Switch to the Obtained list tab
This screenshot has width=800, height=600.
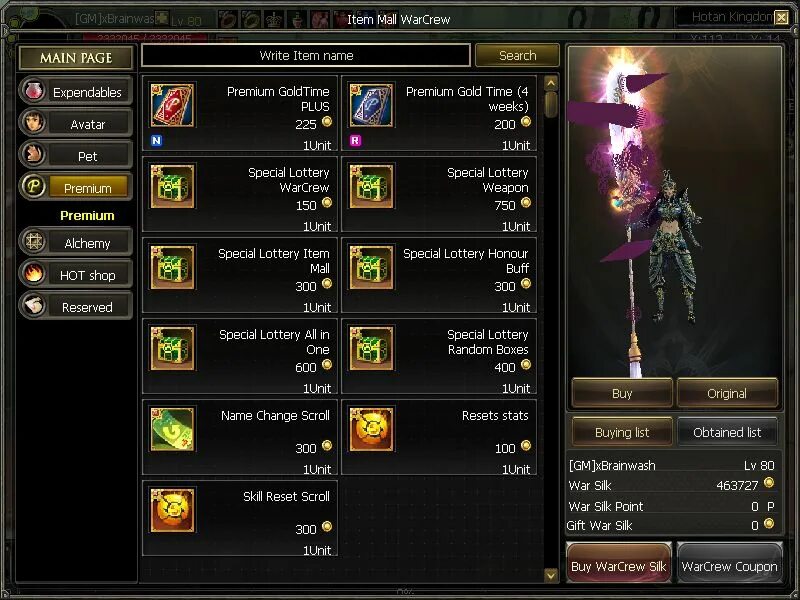727,432
